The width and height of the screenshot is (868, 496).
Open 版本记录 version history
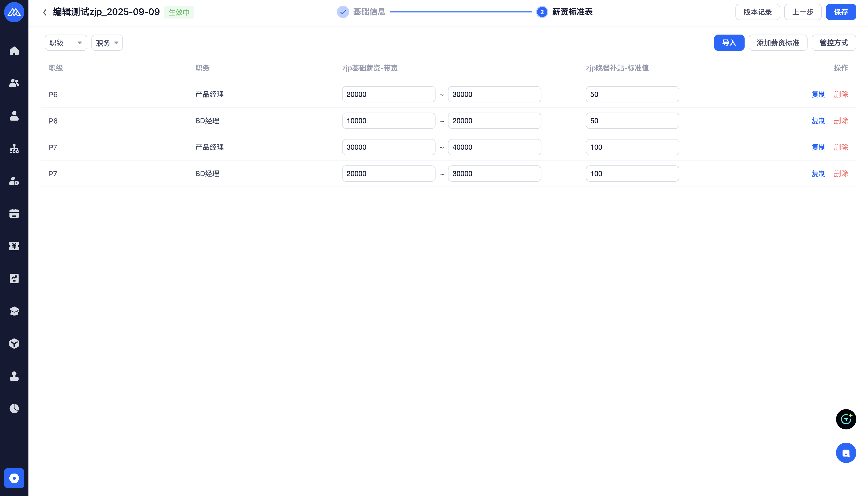click(x=757, y=12)
